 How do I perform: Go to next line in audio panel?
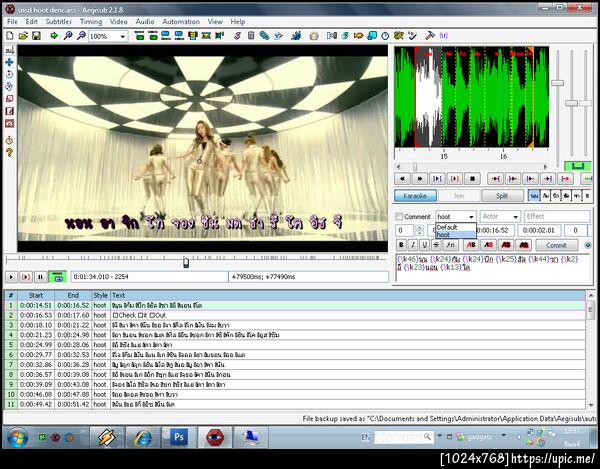[419, 178]
